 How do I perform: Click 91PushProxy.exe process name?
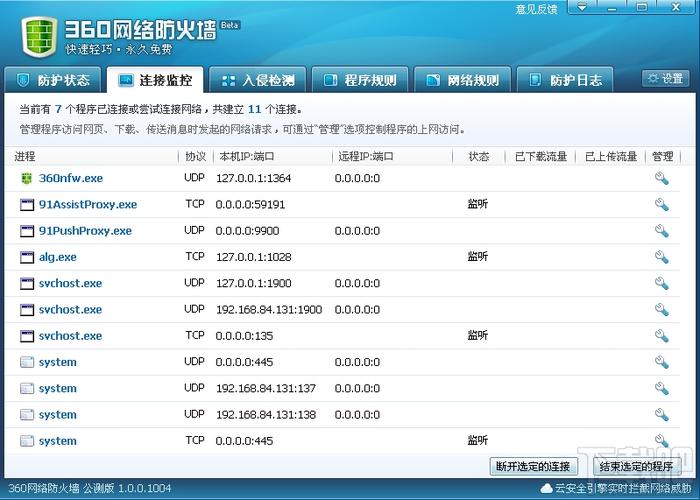[x=85, y=231]
